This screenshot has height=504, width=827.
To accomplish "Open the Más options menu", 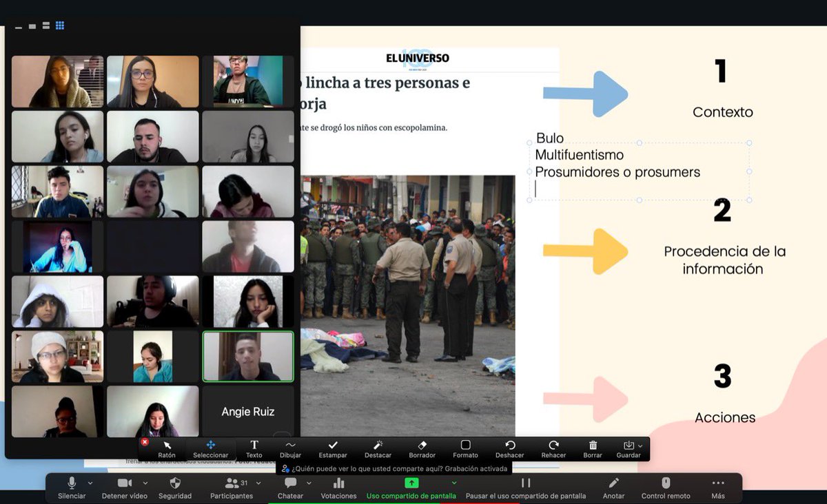I will point(718,487).
